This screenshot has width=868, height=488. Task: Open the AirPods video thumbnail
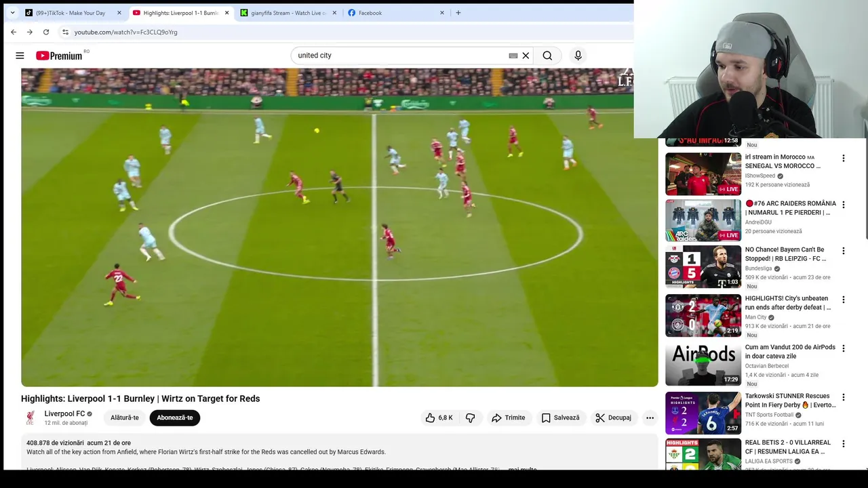coord(703,364)
